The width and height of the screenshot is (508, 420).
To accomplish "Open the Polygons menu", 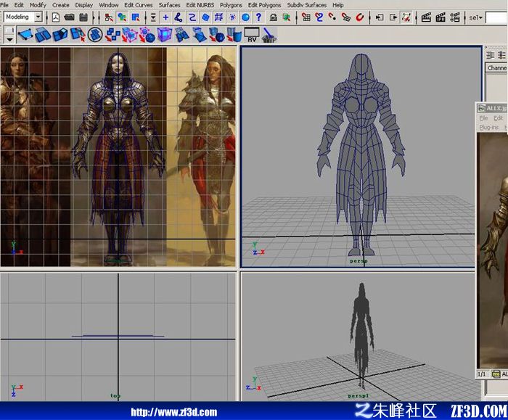I will pyautogui.click(x=231, y=5).
